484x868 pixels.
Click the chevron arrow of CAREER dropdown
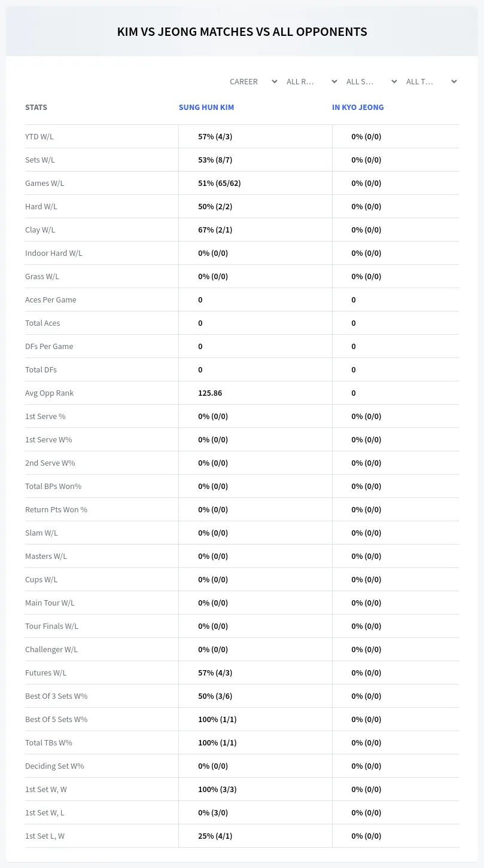click(274, 81)
